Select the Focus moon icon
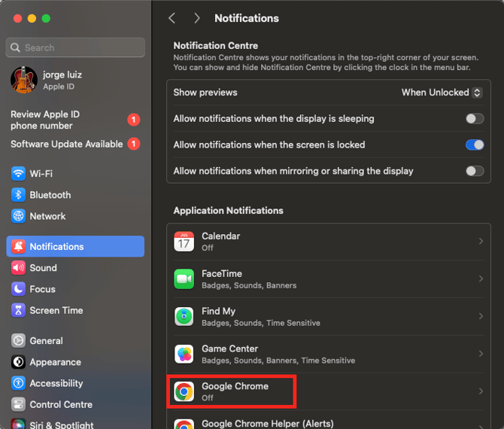This screenshot has height=429, width=504. 18,289
